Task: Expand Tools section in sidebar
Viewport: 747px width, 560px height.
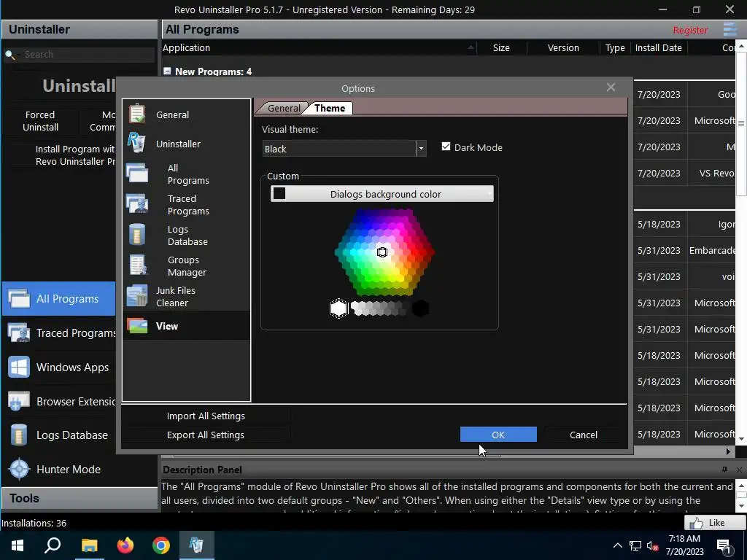Action: (x=80, y=499)
